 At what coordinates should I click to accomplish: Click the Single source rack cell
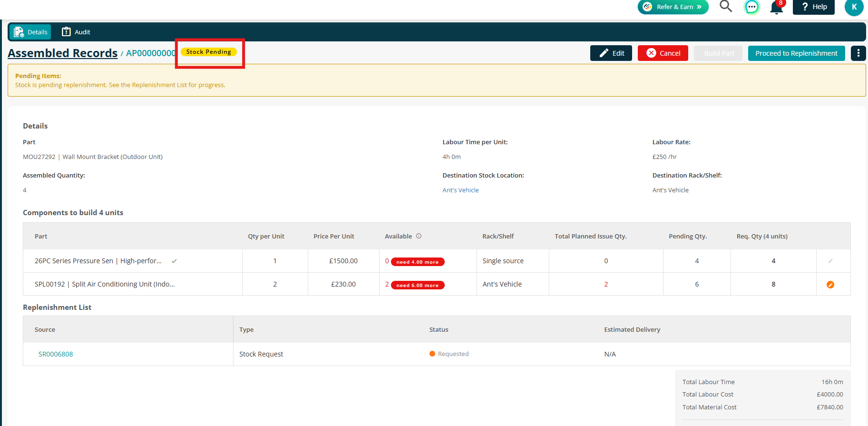[513, 261]
